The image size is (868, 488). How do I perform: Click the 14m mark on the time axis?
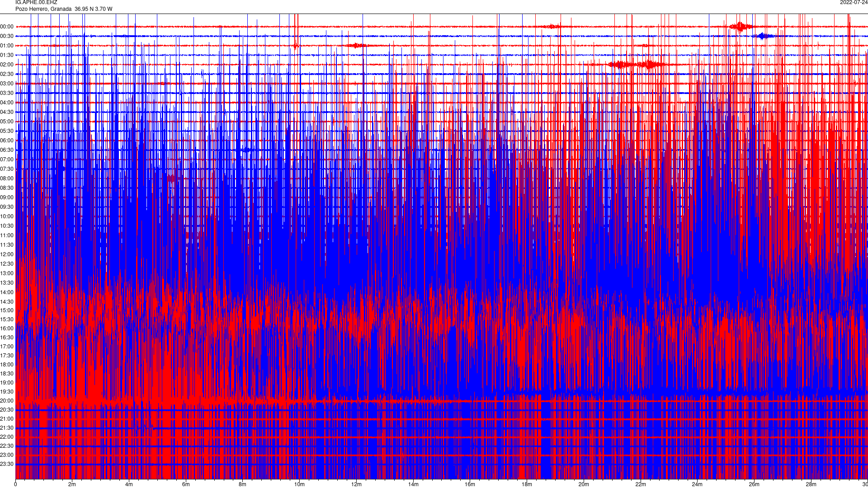pyautogui.click(x=413, y=484)
